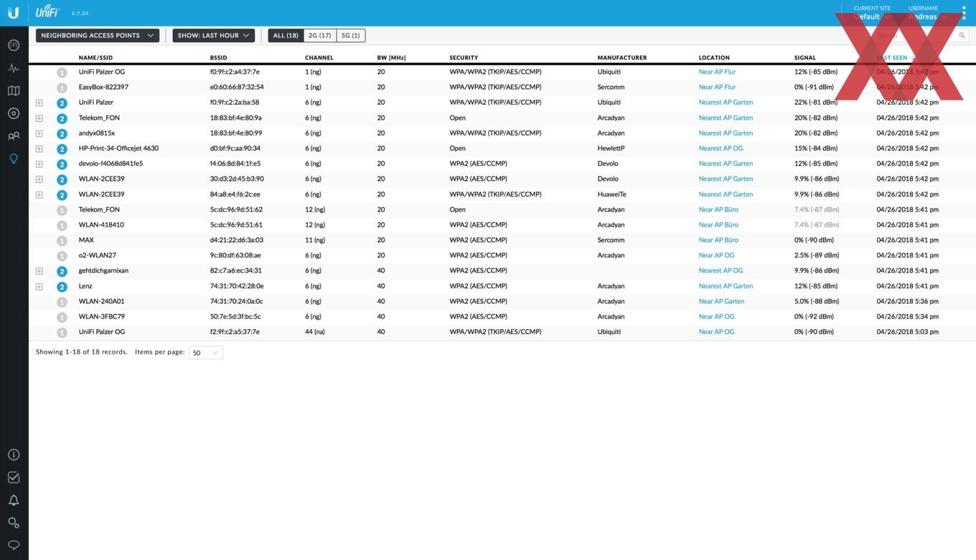Click the UniFi wordmark logo
976x560 pixels.
[47, 12]
